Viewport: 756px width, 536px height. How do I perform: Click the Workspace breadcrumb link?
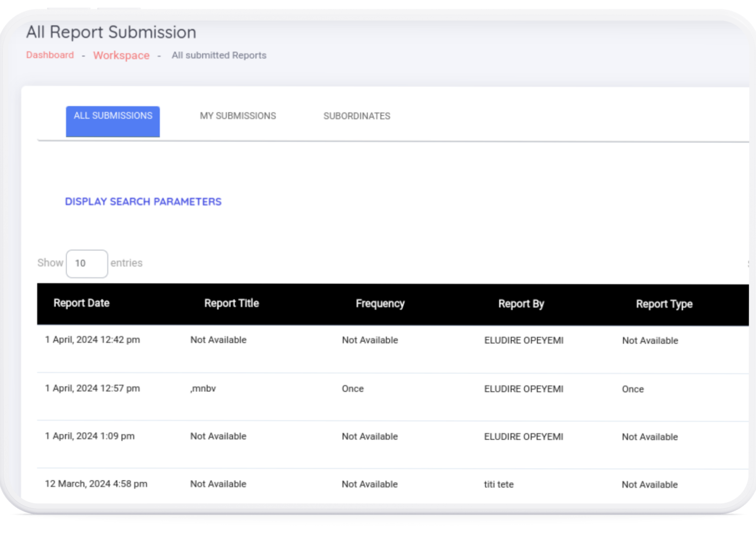tap(121, 55)
